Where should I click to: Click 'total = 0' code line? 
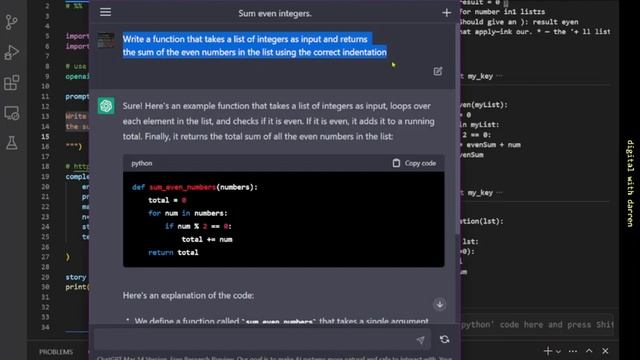click(x=167, y=200)
